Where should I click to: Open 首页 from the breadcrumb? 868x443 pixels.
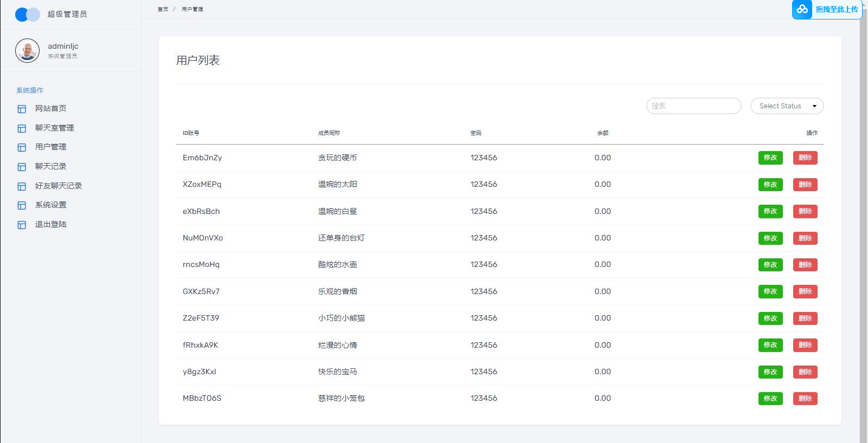click(163, 9)
